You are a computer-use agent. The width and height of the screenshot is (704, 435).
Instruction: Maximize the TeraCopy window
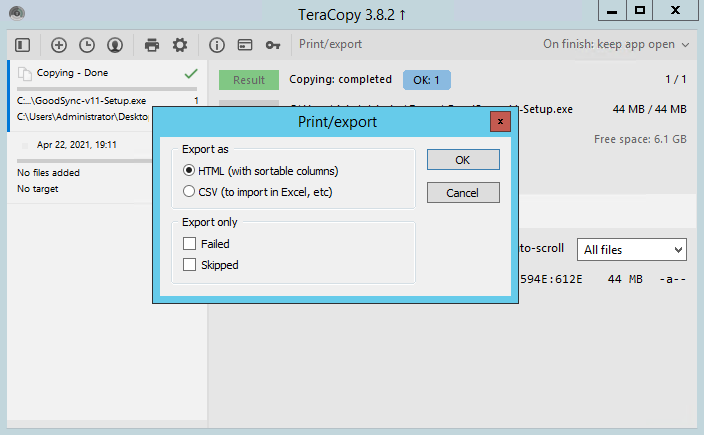tap(640, 11)
